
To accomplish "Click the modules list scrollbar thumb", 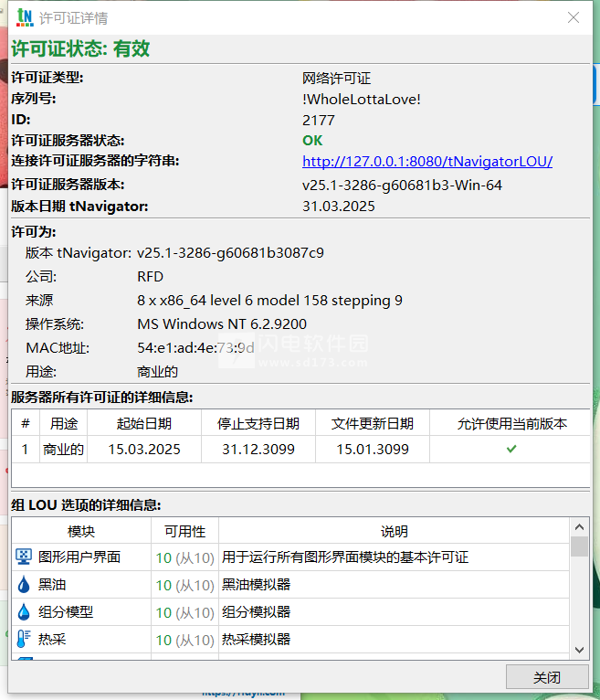I will 580,546.
